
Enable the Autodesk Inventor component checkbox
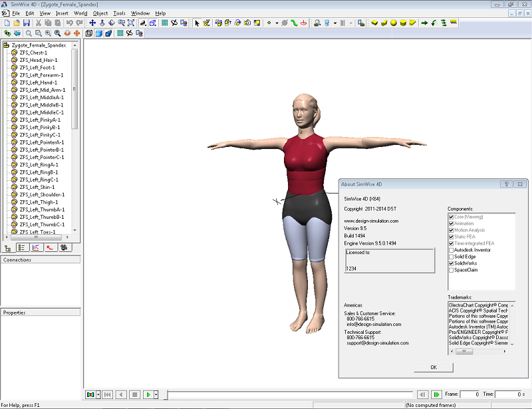(x=452, y=250)
